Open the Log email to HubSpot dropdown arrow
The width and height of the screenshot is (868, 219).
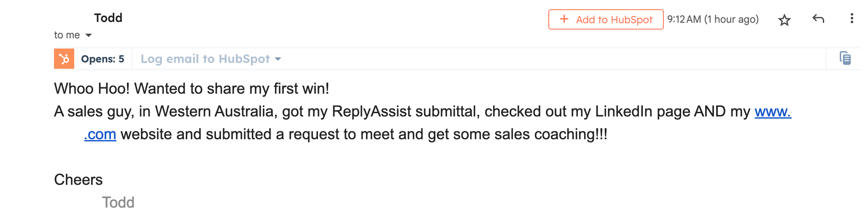point(278,59)
